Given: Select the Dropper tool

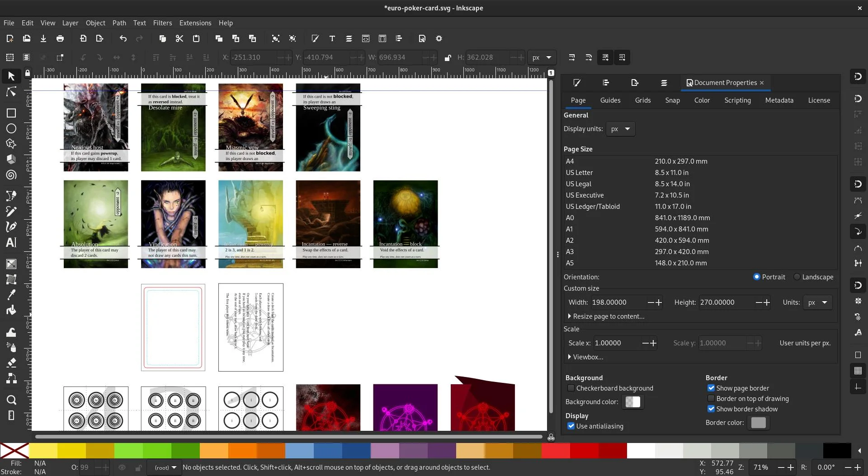Looking at the screenshot, I should click(11, 294).
